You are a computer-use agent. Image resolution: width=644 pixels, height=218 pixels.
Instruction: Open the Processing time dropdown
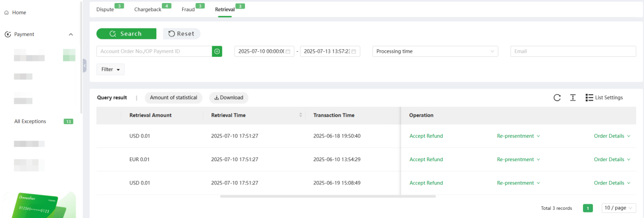[x=435, y=51]
